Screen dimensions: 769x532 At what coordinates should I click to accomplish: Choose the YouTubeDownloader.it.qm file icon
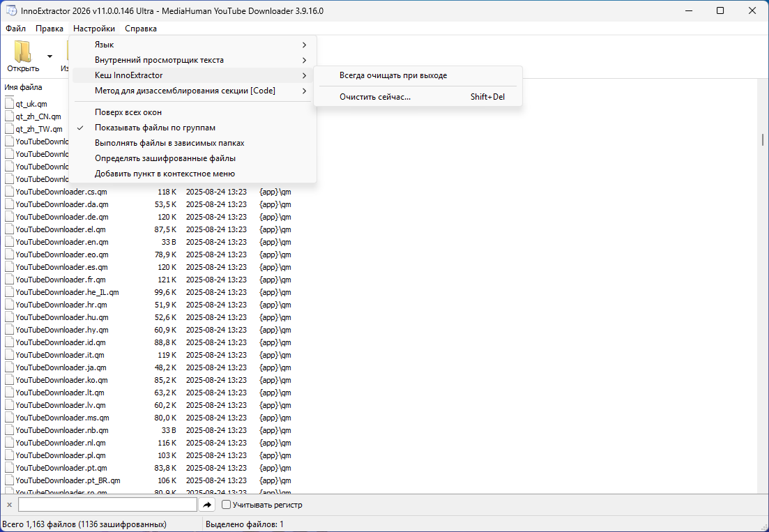click(x=9, y=355)
